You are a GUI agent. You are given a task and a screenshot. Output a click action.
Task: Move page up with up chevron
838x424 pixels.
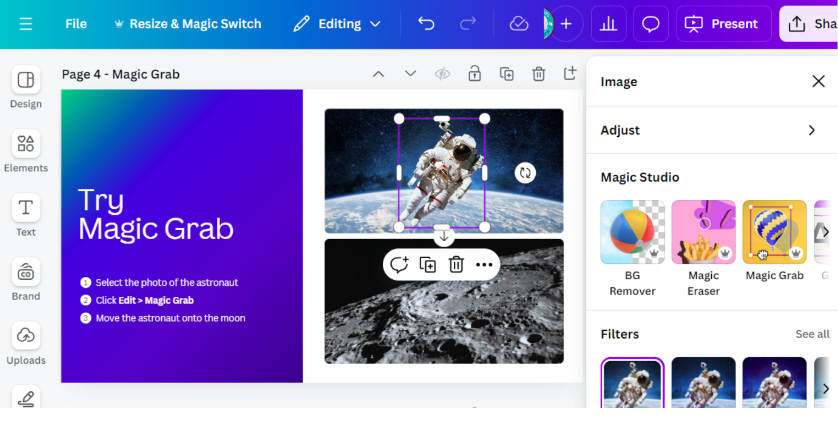pos(378,74)
